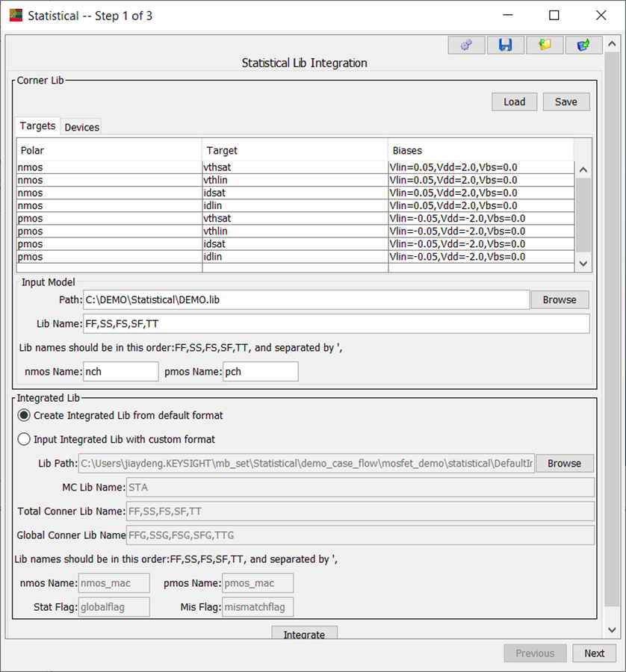Browse for the Input Model path

(560, 299)
